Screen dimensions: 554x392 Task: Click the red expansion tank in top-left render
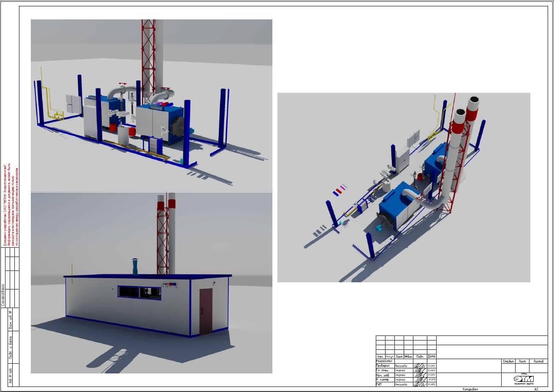pyautogui.click(x=113, y=126)
